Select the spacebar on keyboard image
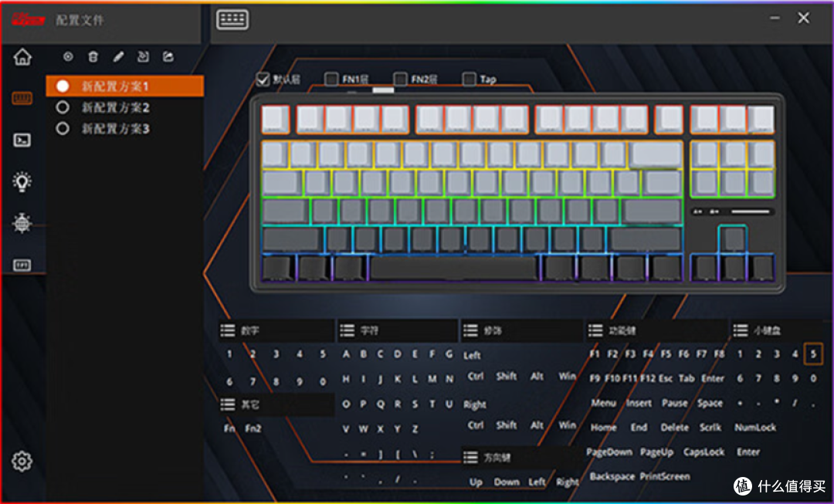 (454, 267)
